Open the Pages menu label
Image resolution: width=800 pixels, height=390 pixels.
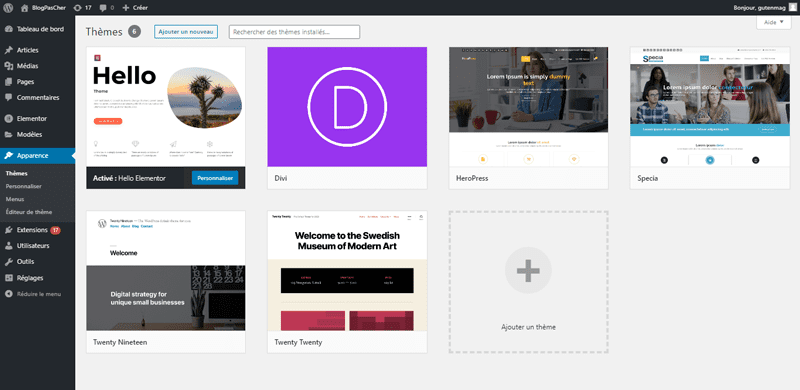click(x=26, y=82)
